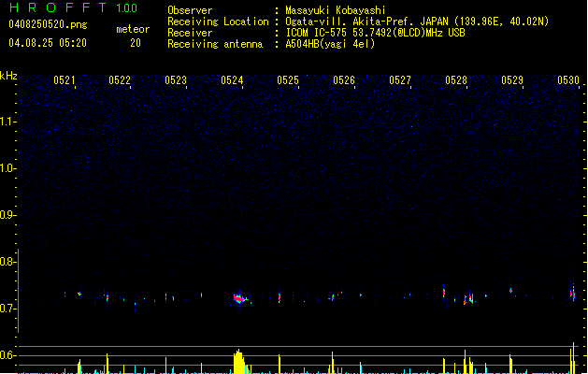This screenshot has width=588, height=374.
Task: Click the 0527 time marker
Action: [x=400, y=80]
